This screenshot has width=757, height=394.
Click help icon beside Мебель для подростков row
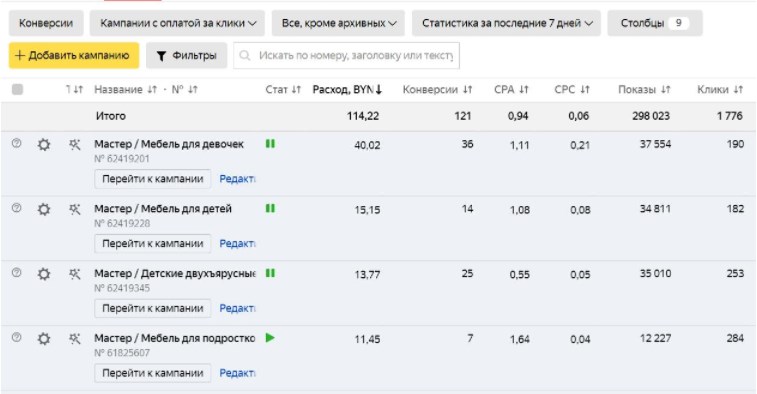(16, 338)
